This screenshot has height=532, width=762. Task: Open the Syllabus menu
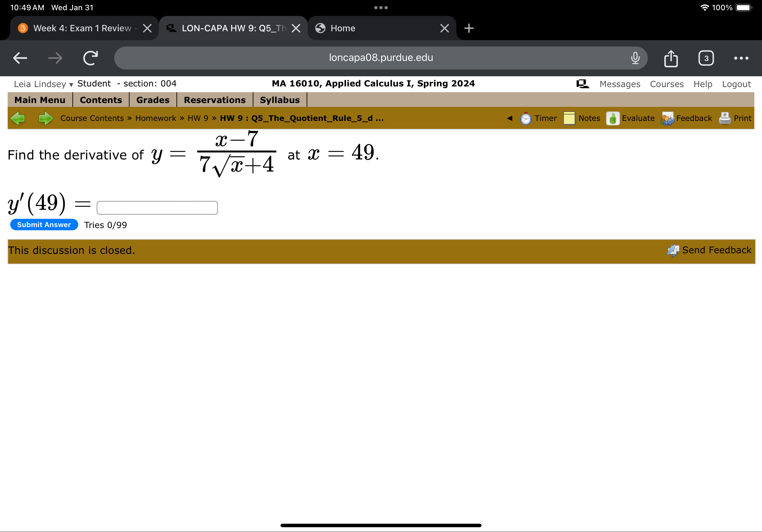click(x=280, y=100)
